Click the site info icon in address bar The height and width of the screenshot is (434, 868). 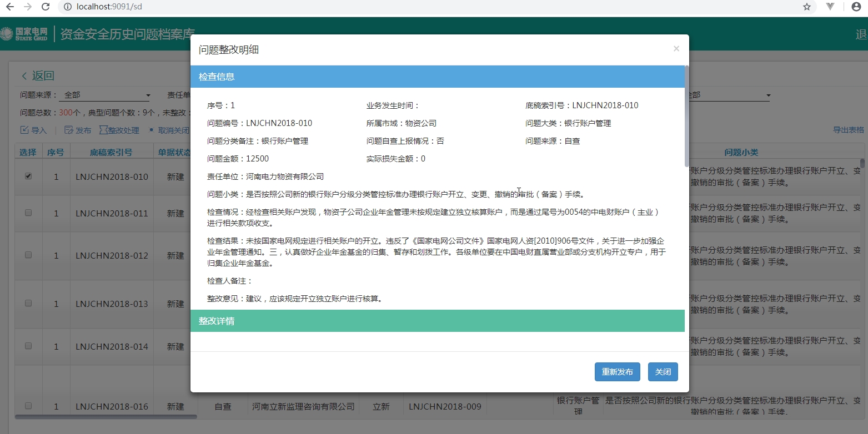67,7
